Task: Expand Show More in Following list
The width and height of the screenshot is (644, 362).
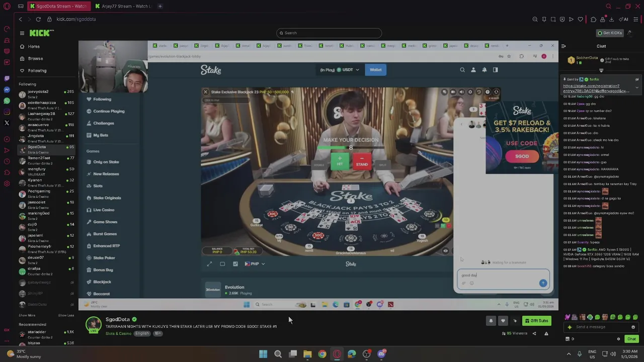Action: click(27, 315)
